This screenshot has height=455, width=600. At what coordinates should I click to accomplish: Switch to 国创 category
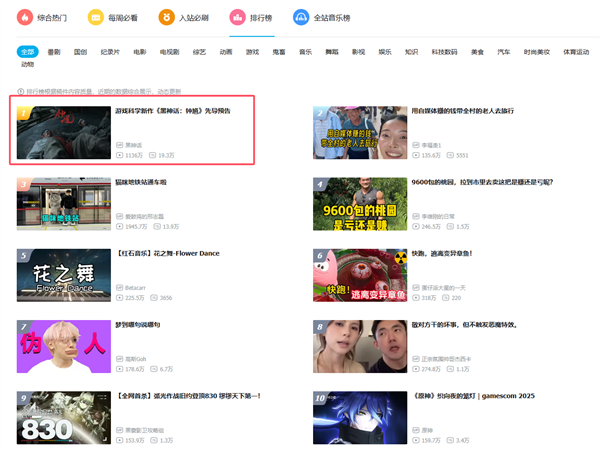point(80,52)
